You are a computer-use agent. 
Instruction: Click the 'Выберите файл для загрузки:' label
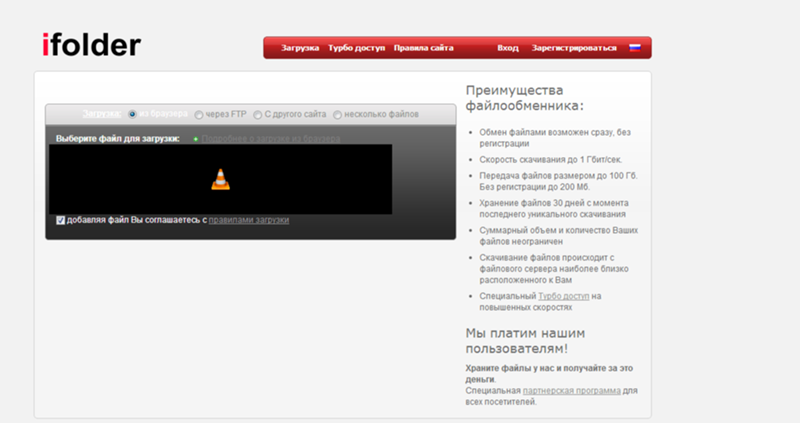tap(117, 138)
